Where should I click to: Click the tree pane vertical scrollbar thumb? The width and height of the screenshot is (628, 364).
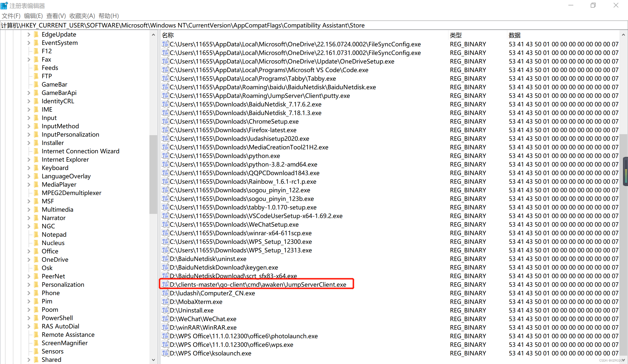click(x=153, y=174)
